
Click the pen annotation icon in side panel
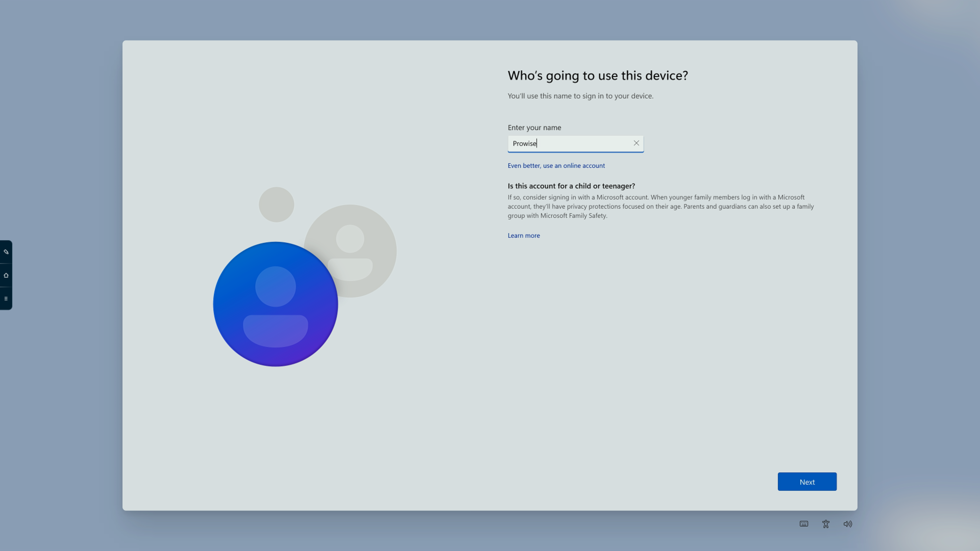[6, 252]
